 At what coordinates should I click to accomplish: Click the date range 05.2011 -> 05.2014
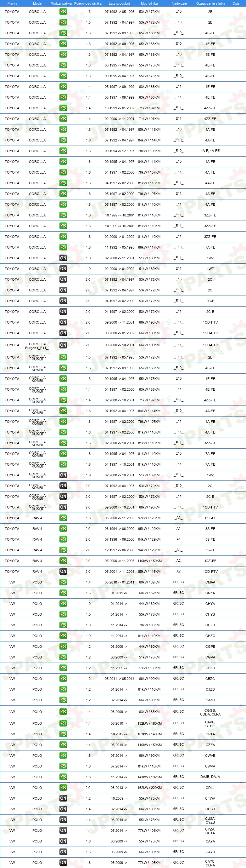point(120,679)
